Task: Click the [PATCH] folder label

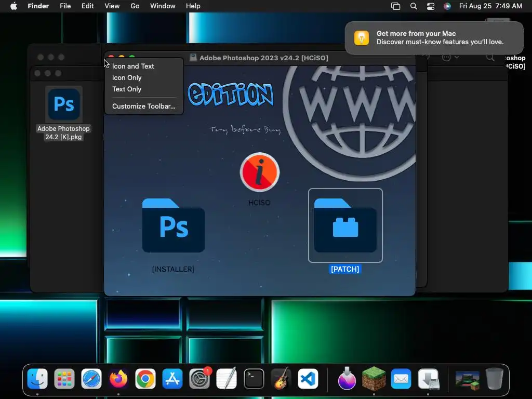Action: tap(345, 269)
